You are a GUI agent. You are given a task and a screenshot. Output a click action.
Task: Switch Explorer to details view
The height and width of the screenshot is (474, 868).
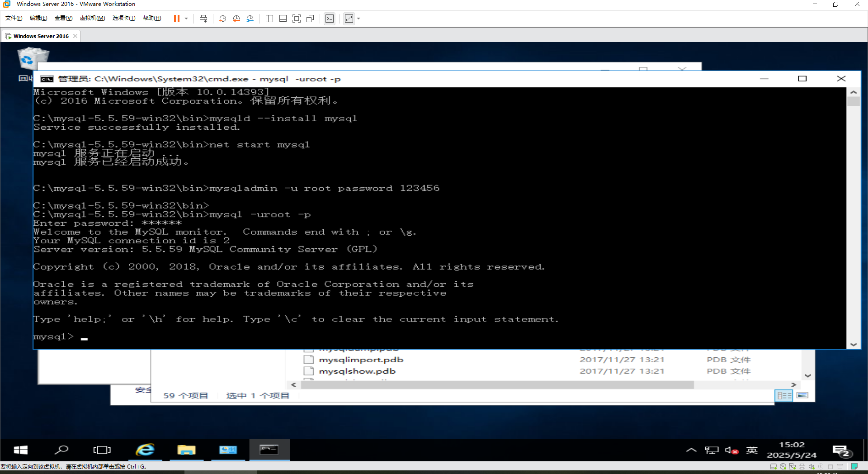tap(784, 396)
